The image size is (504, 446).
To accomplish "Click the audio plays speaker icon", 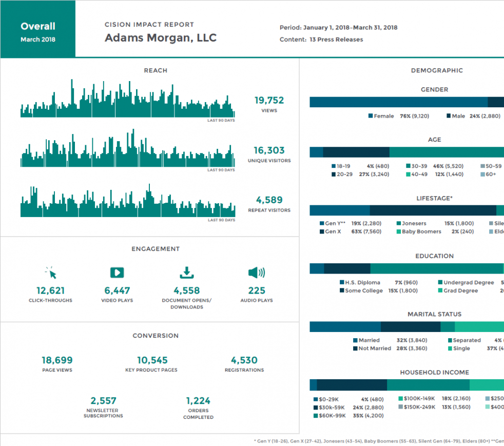I will coord(257,273).
